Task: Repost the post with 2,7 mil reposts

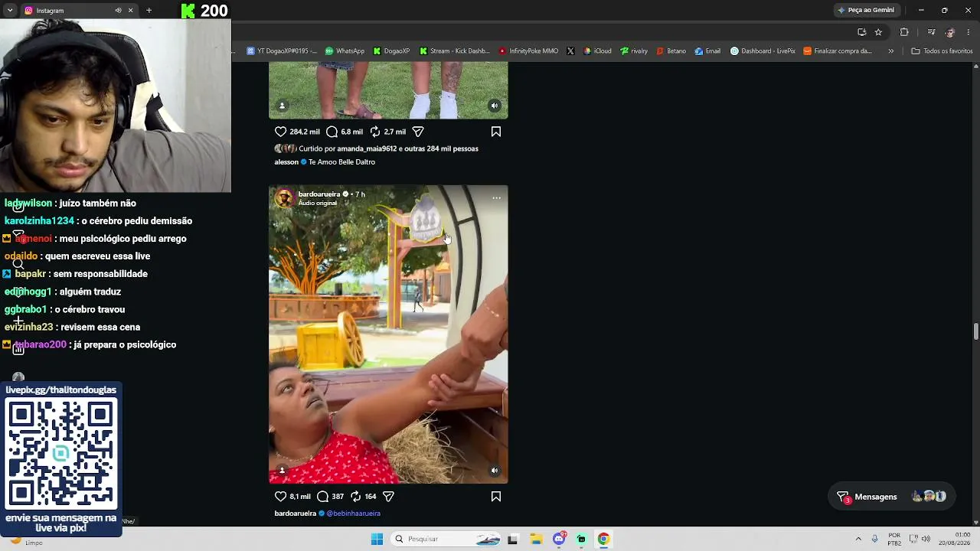Action: click(x=375, y=132)
